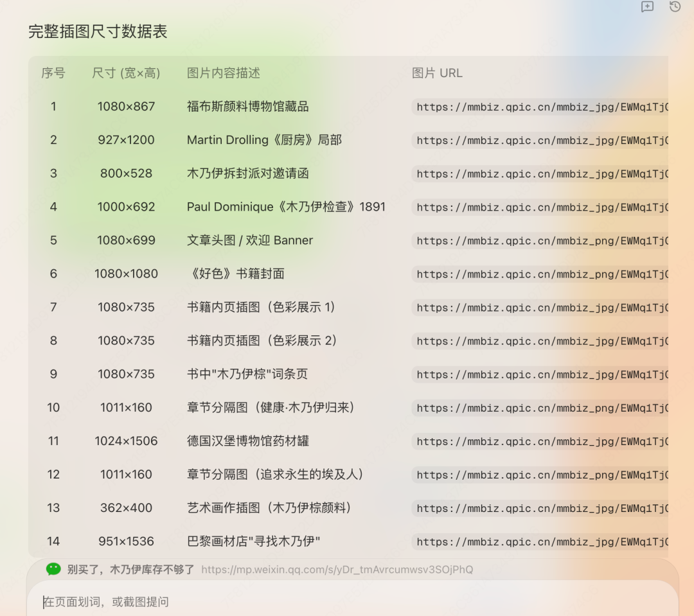Open the image URL for 艺术画作插图 row
The height and width of the screenshot is (616, 694).
point(540,509)
